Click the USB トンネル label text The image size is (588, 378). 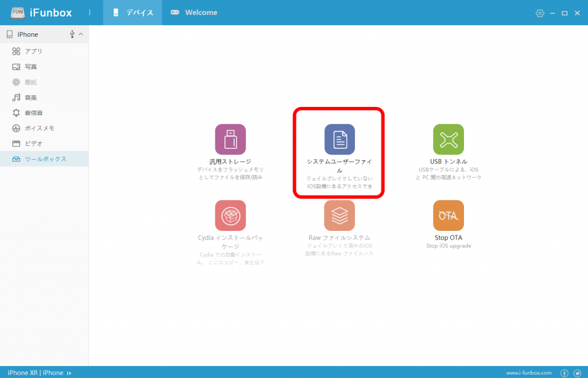448,161
